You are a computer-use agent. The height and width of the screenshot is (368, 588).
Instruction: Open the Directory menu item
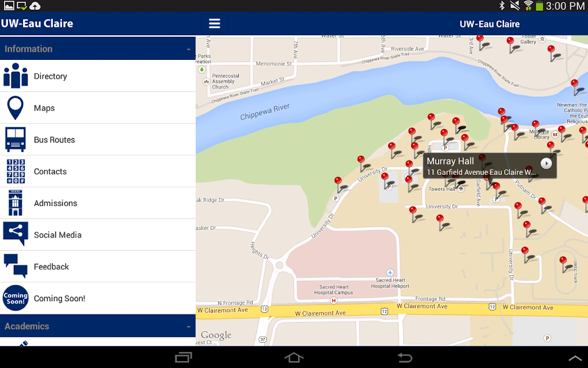coord(98,76)
